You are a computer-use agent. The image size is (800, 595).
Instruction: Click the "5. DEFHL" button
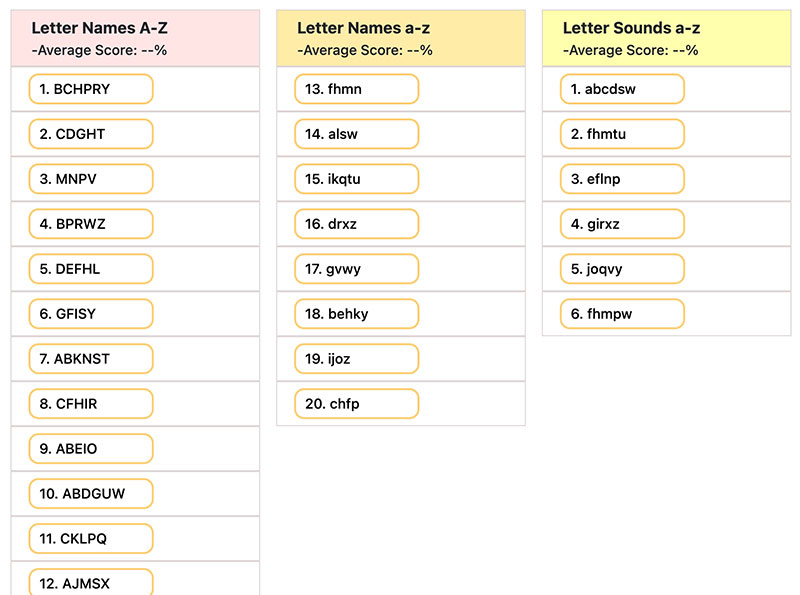pos(89,268)
